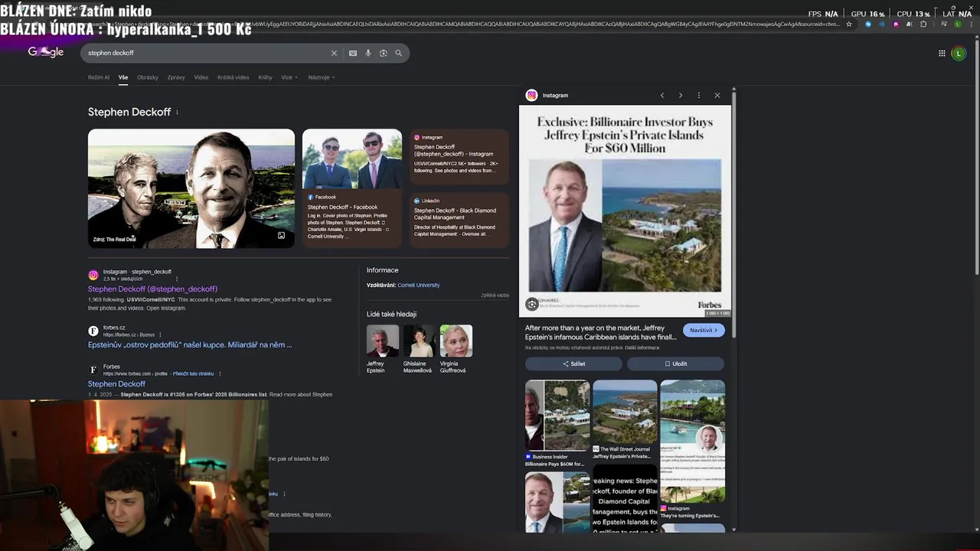Open Breaking news Stephen Deckoff image
Viewport: 980px width, 551px height.
pos(625,498)
